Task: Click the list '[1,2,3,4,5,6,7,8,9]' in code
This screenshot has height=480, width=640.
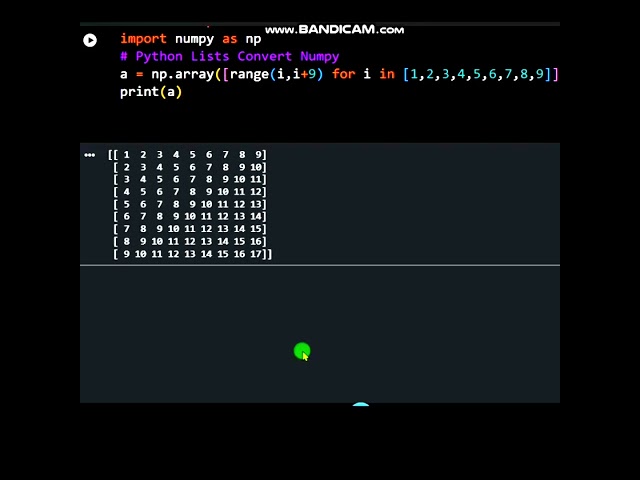Action: 477,74
